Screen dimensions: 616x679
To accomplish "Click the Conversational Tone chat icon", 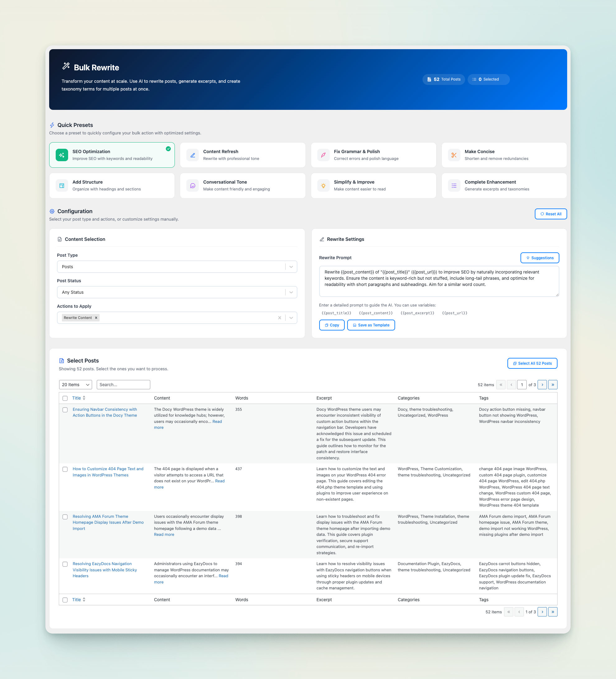I will 192,185.
